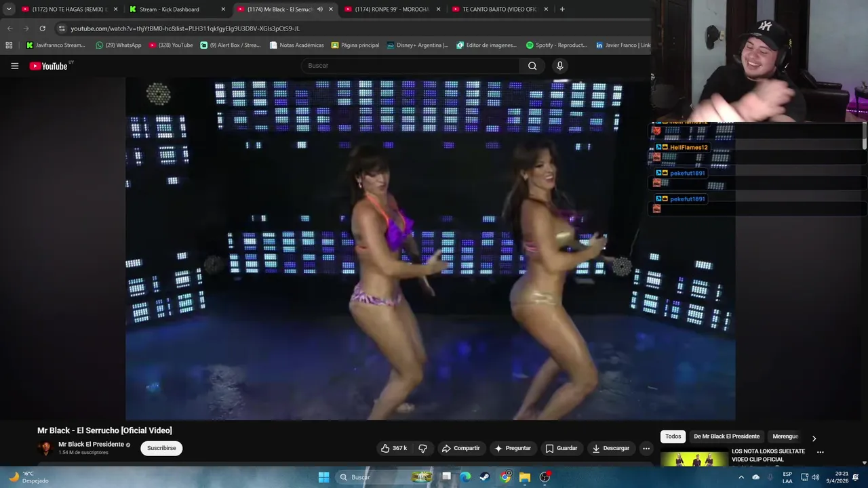Like the video showing 367 k
Image resolution: width=868 pixels, height=488 pixels.
point(393,448)
